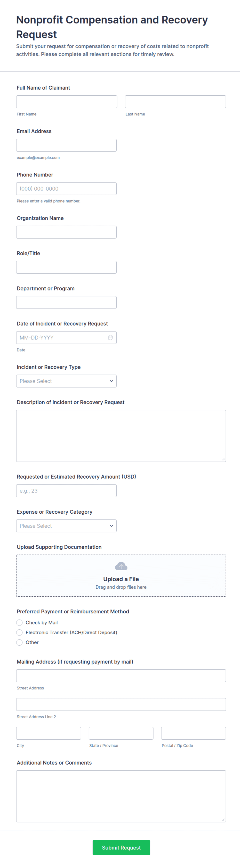This screenshot has width=240, height=868.
Task: Click the Postal / Zip Code field
Action: [x=193, y=733]
